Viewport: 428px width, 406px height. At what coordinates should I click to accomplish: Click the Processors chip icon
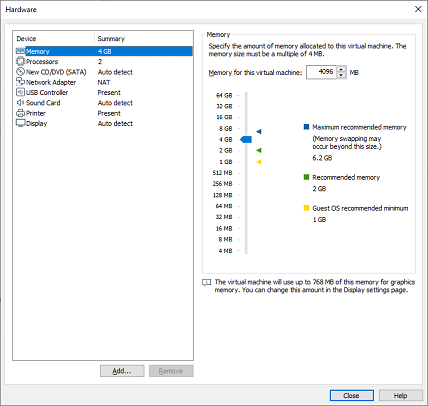(20, 61)
